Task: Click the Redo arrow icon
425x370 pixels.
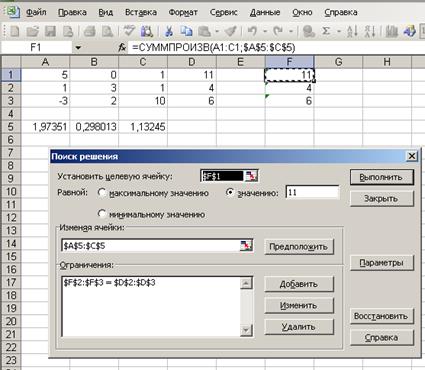Action: (278, 32)
